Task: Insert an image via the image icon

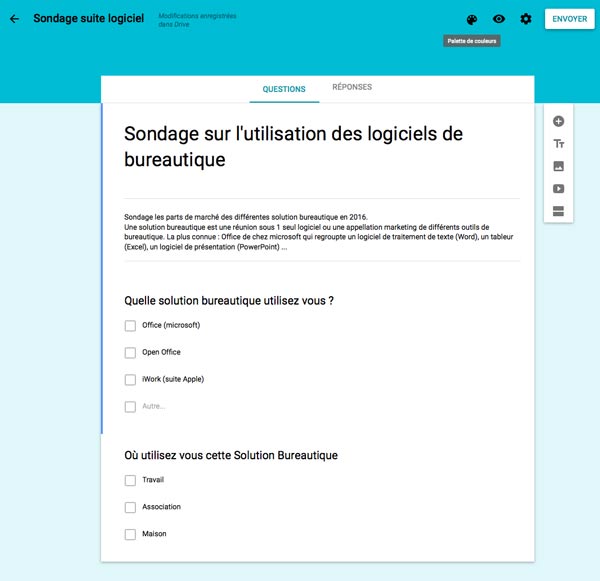Action: pos(558,166)
